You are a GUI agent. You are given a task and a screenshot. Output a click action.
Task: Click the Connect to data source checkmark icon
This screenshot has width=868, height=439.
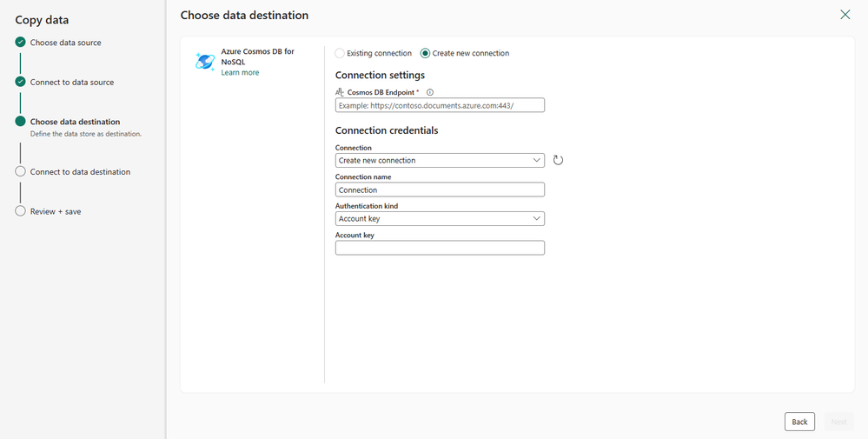coord(20,82)
